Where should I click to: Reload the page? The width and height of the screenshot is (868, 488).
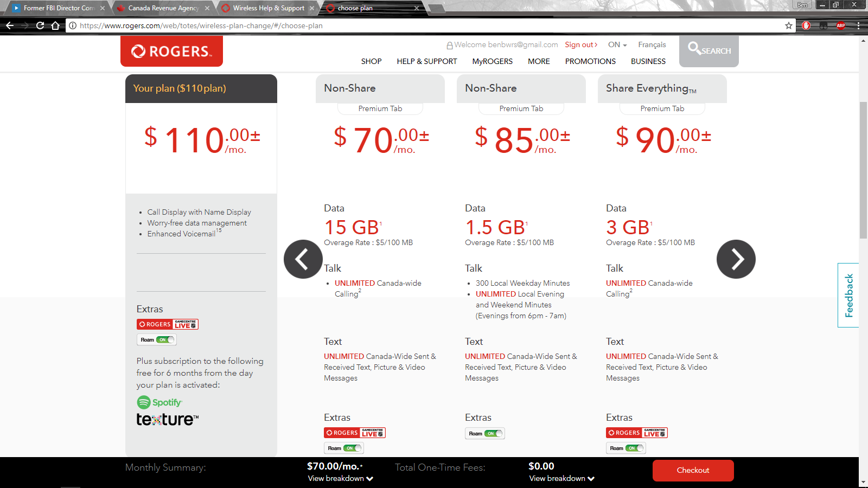pos(40,25)
